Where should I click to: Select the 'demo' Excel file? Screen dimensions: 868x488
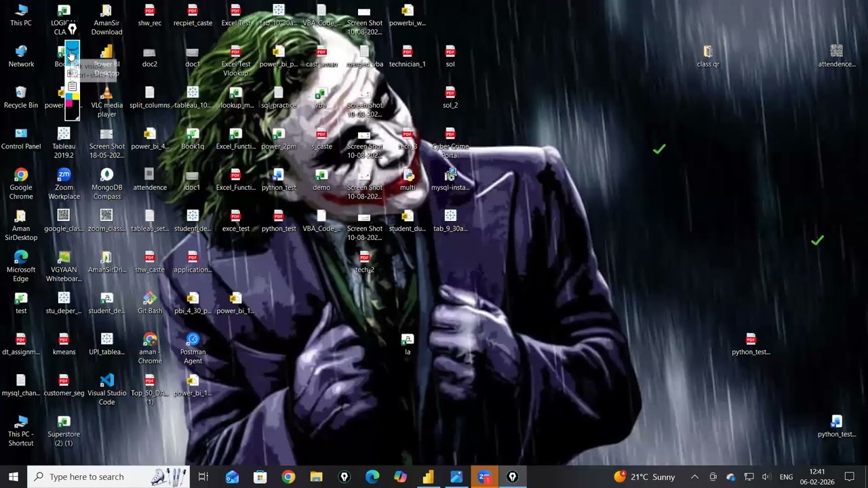(321, 180)
